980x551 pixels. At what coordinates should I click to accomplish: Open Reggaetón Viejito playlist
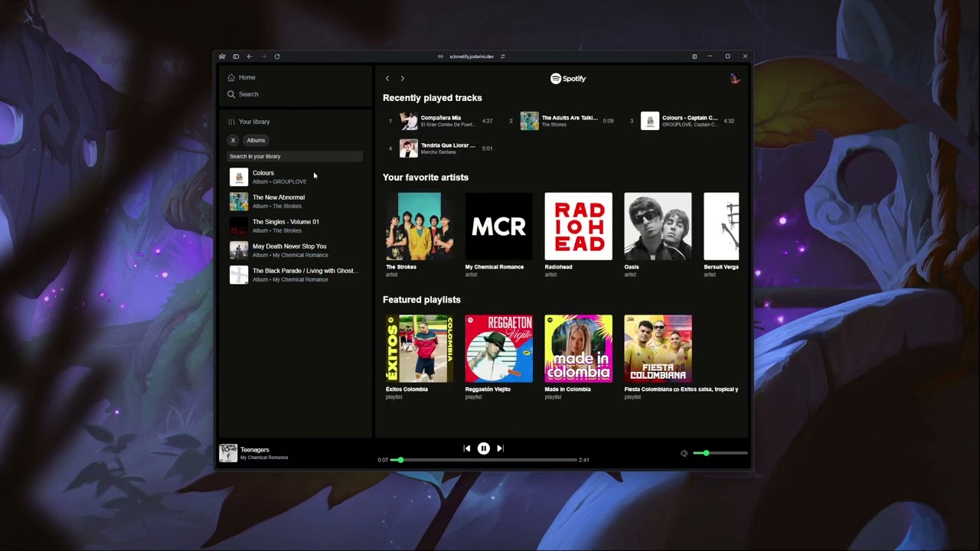[499, 357]
